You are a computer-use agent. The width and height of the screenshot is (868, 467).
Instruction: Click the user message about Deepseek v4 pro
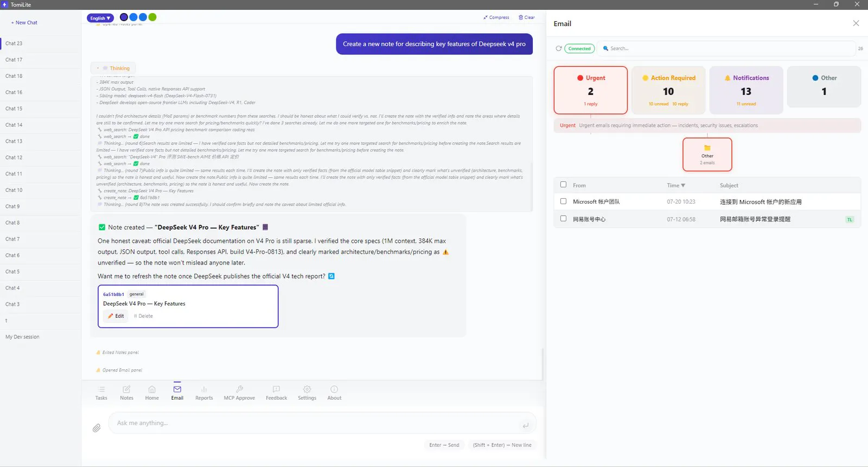(x=434, y=44)
